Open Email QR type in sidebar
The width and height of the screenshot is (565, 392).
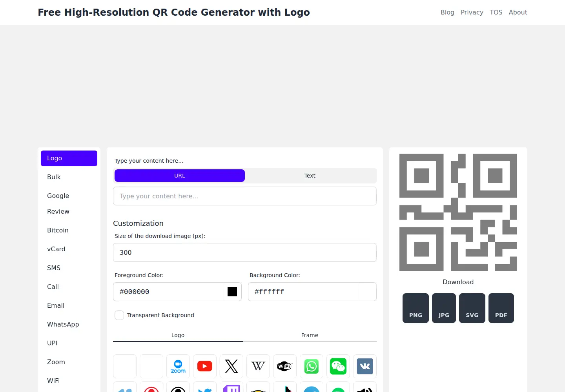click(69, 306)
